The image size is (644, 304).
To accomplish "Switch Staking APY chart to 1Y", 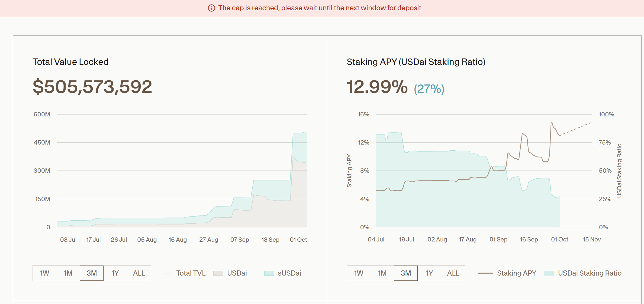I will click(429, 273).
